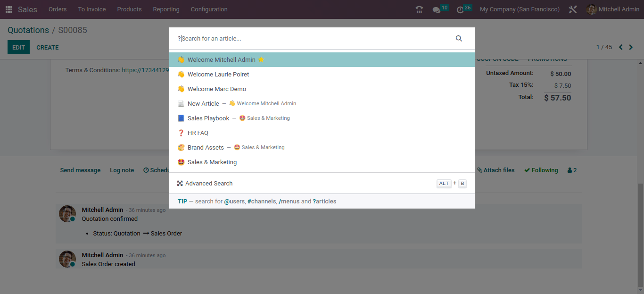This screenshot has width=644, height=294.
Task: Go to previous record arrow
Action: pyautogui.click(x=620, y=47)
